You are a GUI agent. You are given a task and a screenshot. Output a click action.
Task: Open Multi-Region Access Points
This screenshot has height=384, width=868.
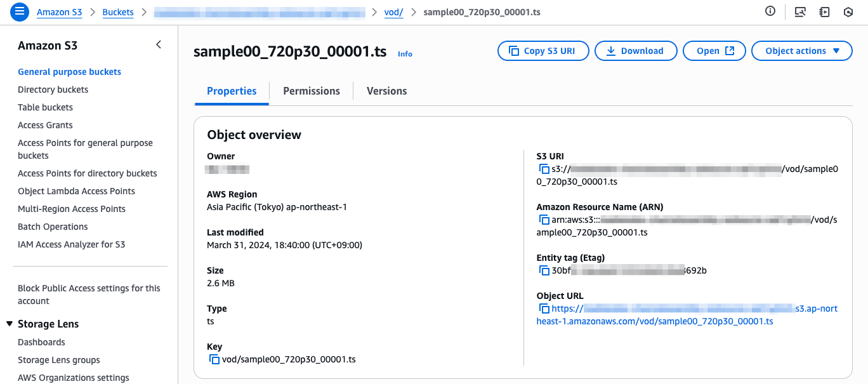72,209
